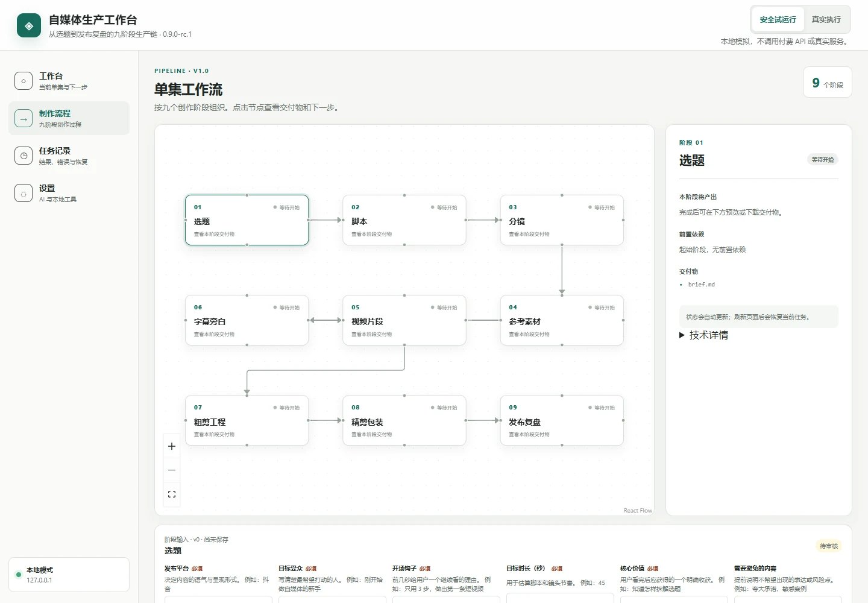Screen dimensions: 868x603
Task: Click the 9 个阶段 counter card
Action: tap(828, 82)
